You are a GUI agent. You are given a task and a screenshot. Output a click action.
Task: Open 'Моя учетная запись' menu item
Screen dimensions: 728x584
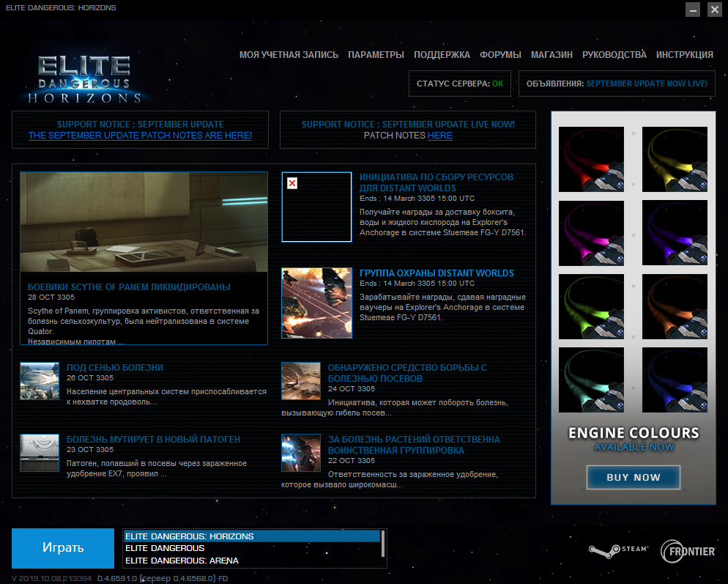[x=289, y=55]
